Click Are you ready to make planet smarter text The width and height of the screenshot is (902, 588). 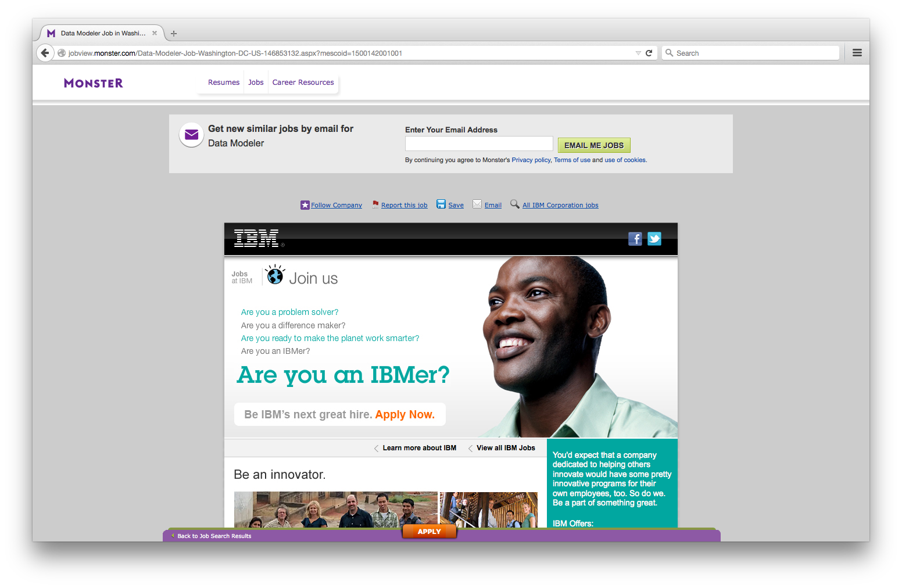pyautogui.click(x=330, y=338)
